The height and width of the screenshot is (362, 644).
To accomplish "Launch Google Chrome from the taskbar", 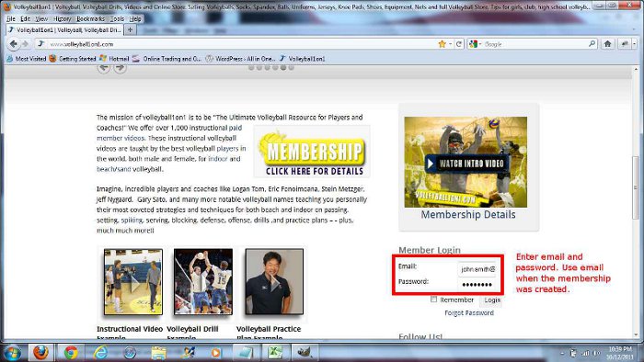I will pos(71,353).
